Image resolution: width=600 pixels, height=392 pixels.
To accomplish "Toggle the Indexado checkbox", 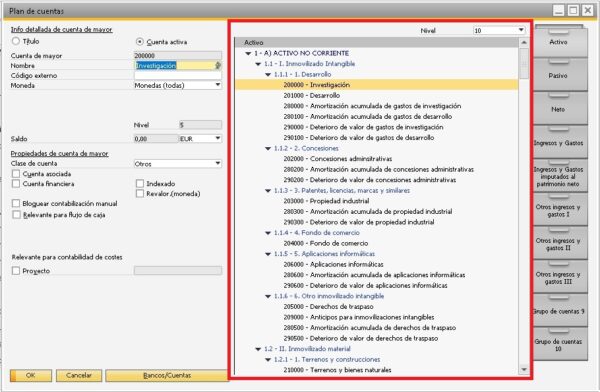I will coord(140,184).
